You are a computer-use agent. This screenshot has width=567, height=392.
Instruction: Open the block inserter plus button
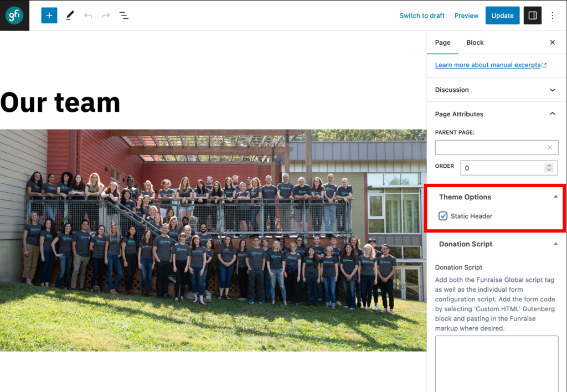tap(49, 16)
